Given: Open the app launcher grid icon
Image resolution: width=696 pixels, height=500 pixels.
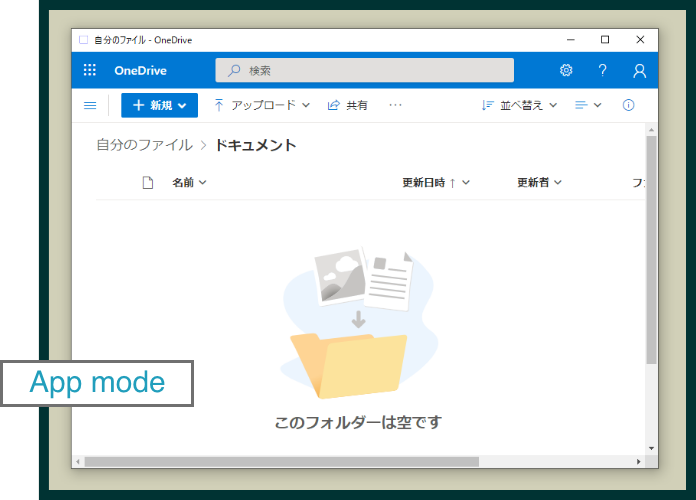Looking at the screenshot, I should click(89, 70).
